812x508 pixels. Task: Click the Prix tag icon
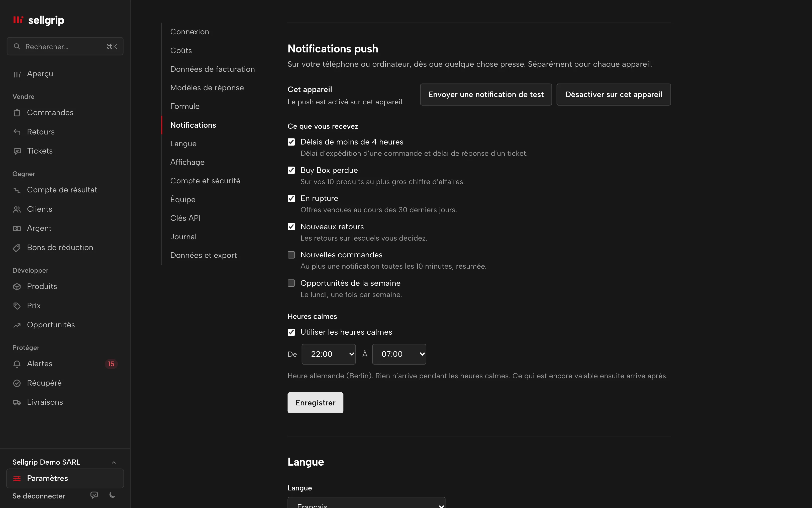click(17, 306)
